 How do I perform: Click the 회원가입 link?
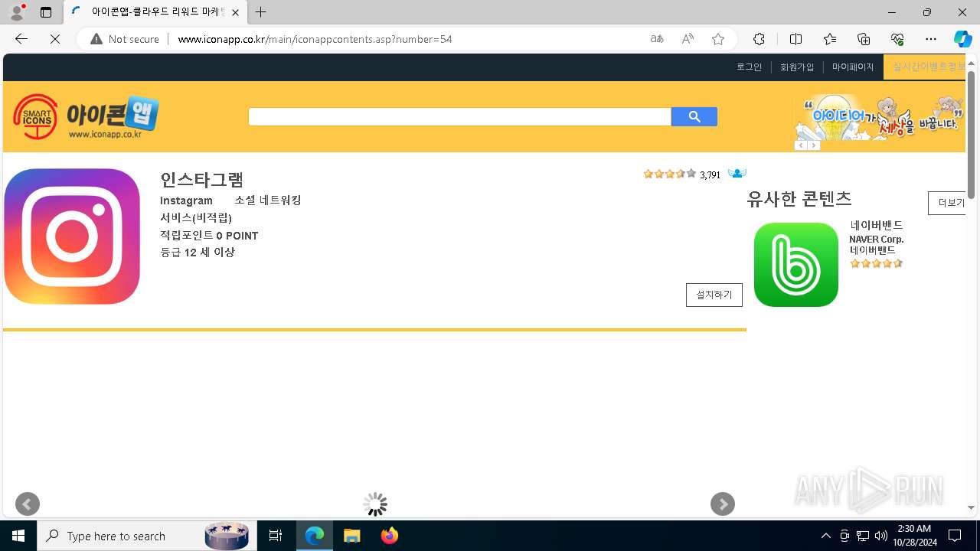click(797, 67)
